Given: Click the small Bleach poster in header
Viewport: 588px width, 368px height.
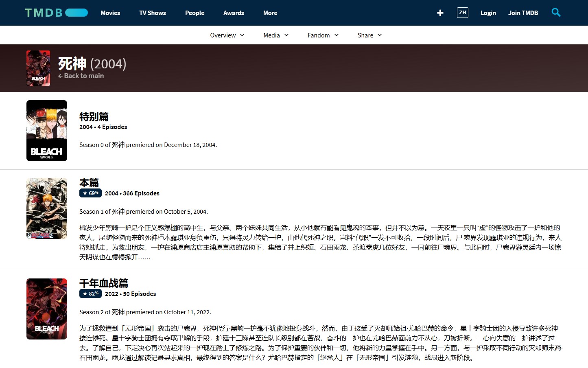Looking at the screenshot, I should [38, 68].
